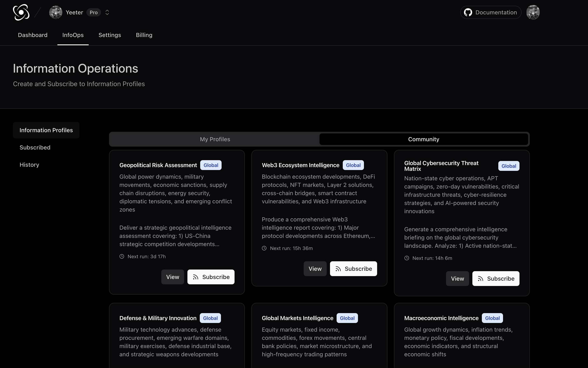Open the Billing nav tab
This screenshot has height=368, width=588.
point(144,35)
